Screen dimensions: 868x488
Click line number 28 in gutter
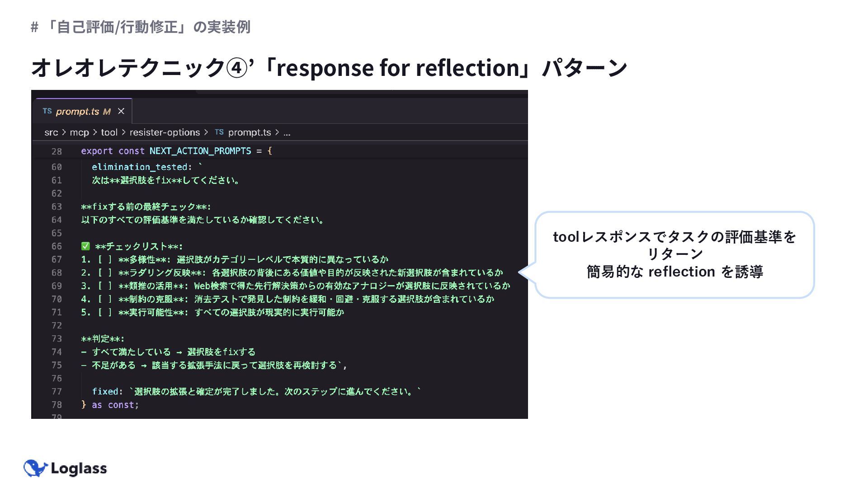point(57,151)
